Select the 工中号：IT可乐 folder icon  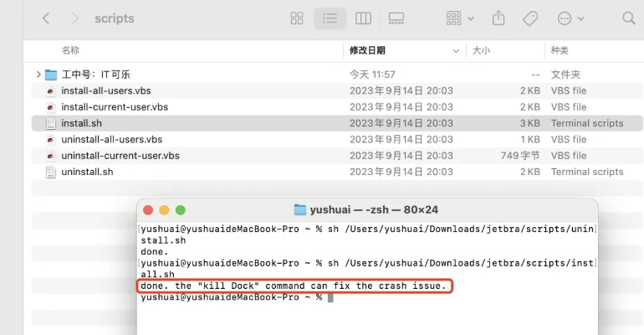click(x=51, y=75)
